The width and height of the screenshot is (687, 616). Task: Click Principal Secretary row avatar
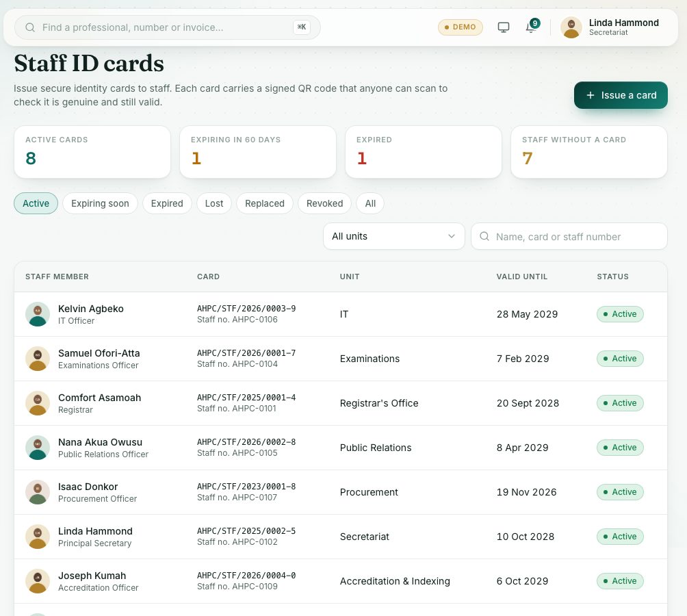click(x=38, y=537)
